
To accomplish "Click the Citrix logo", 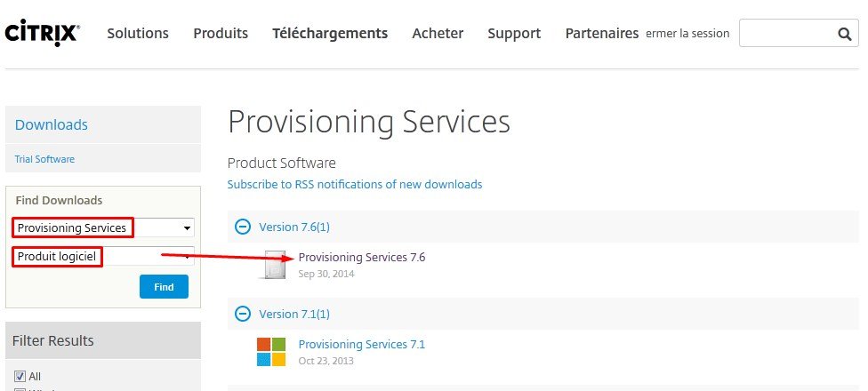I will pyautogui.click(x=42, y=33).
